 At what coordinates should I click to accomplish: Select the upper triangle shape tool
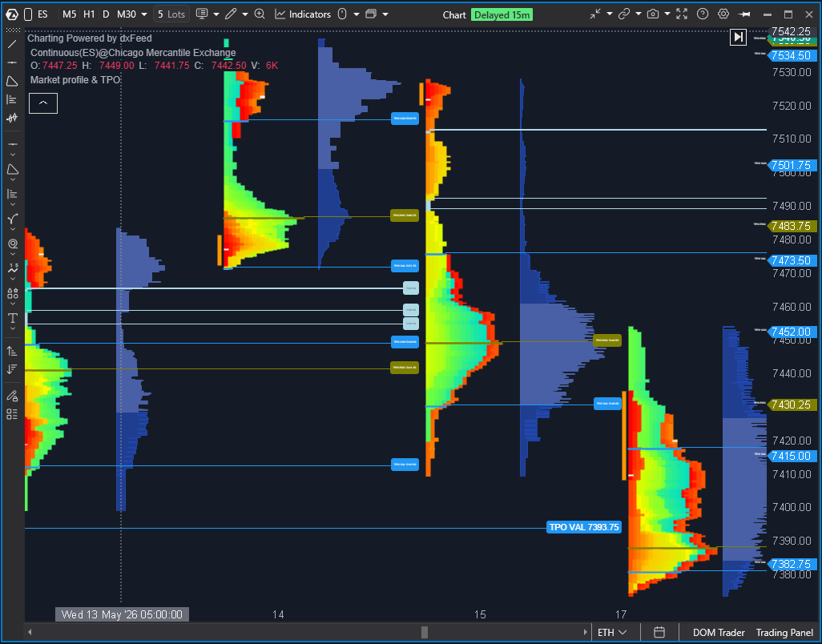coord(12,81)
